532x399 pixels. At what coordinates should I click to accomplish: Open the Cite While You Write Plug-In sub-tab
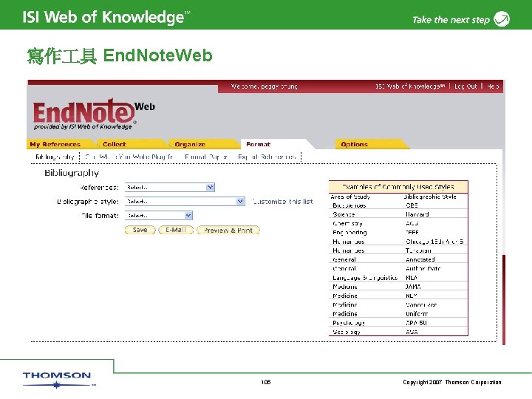click(129, 157)
